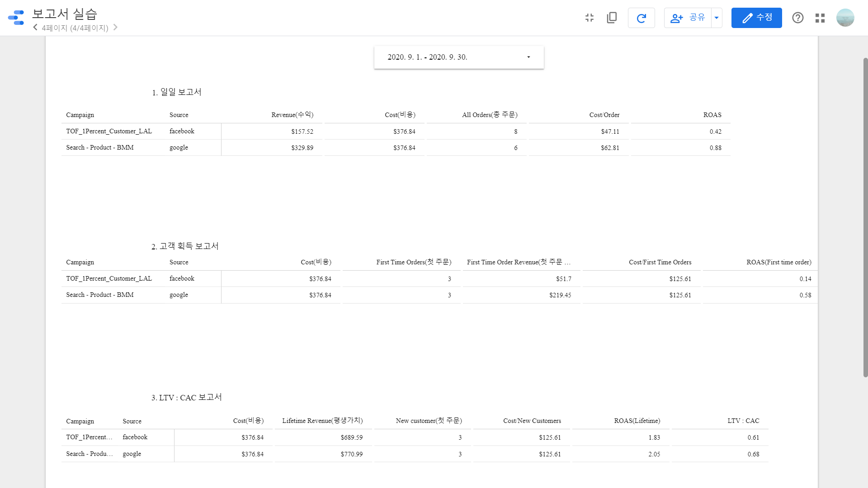868x488 pixels.
Task: Expand the share options dropdown arrow
Action: point(717,18)
